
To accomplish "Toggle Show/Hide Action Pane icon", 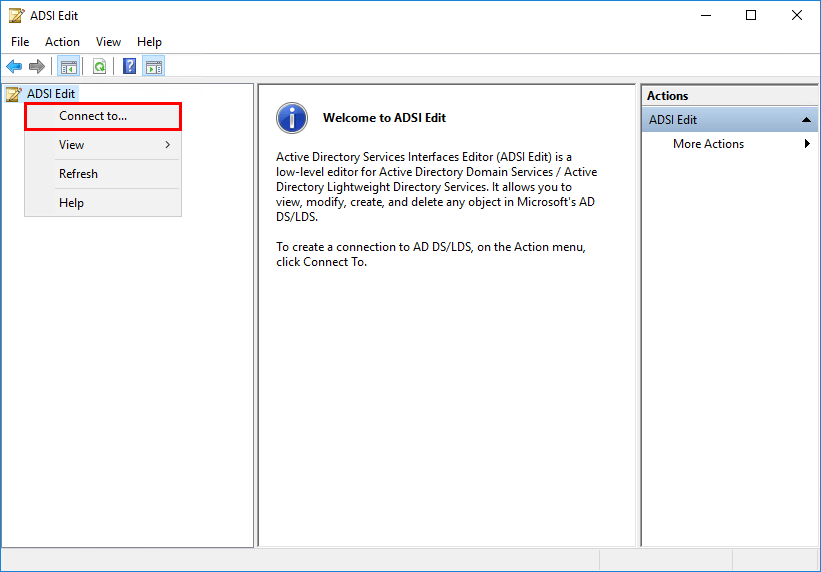I will tap(154, 67).
